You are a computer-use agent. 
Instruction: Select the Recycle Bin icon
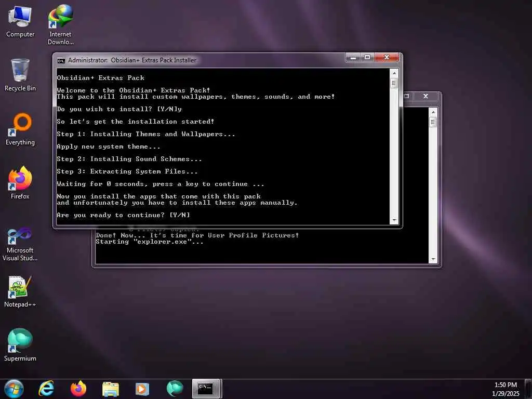point(20,75)
